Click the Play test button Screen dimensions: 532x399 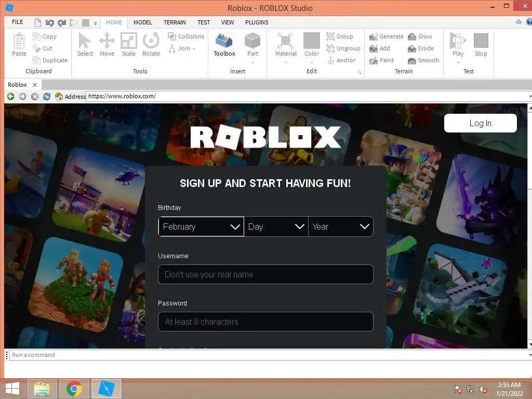click(x=458, y=45)
